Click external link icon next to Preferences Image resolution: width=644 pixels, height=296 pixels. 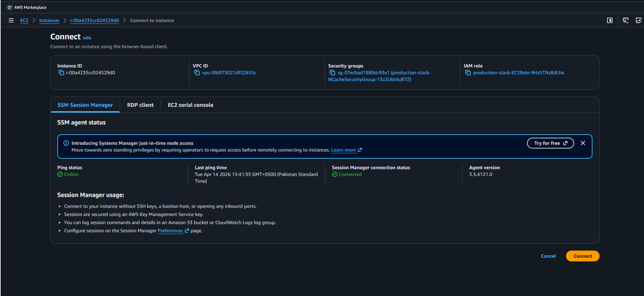[x=187, y=231]
